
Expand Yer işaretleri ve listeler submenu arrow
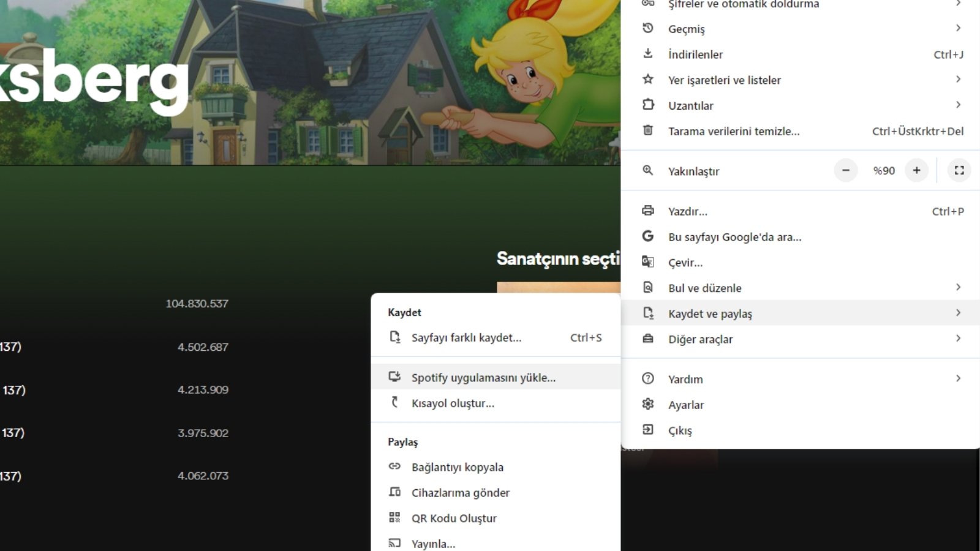[958, 80]
